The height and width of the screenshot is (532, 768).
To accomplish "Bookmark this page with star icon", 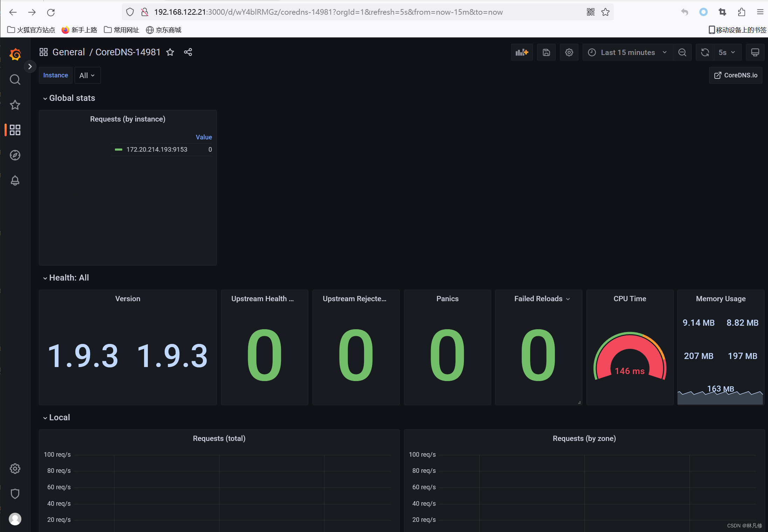I will 605,12.
